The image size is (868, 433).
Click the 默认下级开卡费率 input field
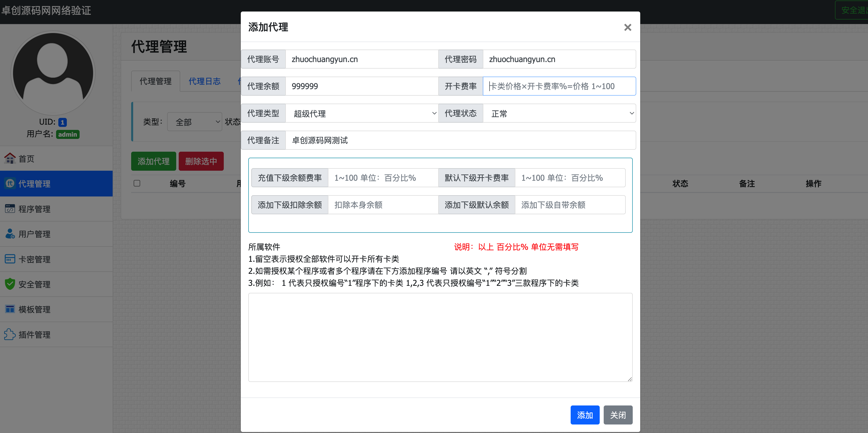[x=570, y=178]
